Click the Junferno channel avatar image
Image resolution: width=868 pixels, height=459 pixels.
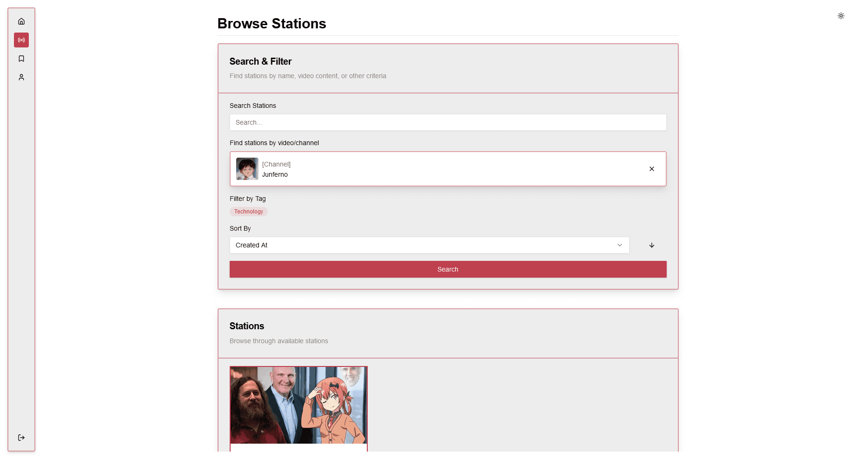(247, 169)
